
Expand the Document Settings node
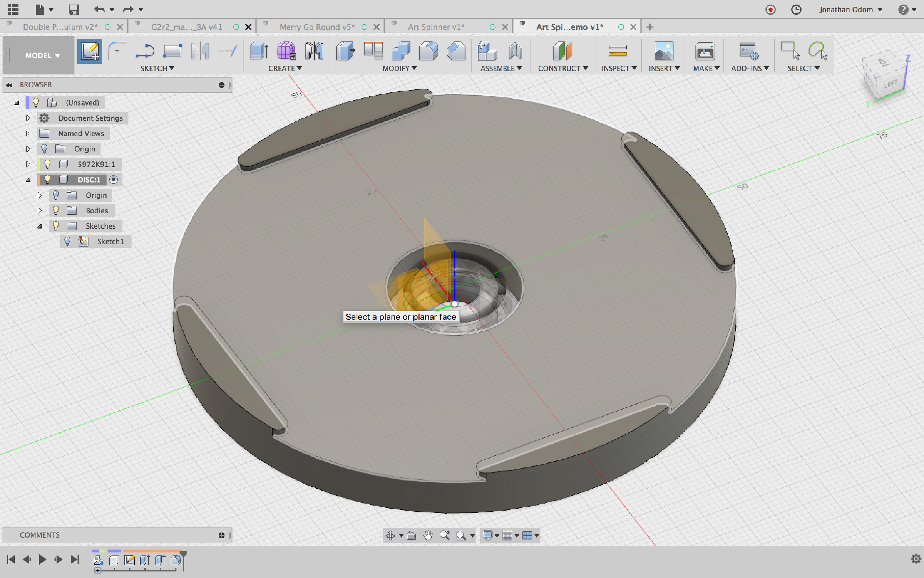28,118
